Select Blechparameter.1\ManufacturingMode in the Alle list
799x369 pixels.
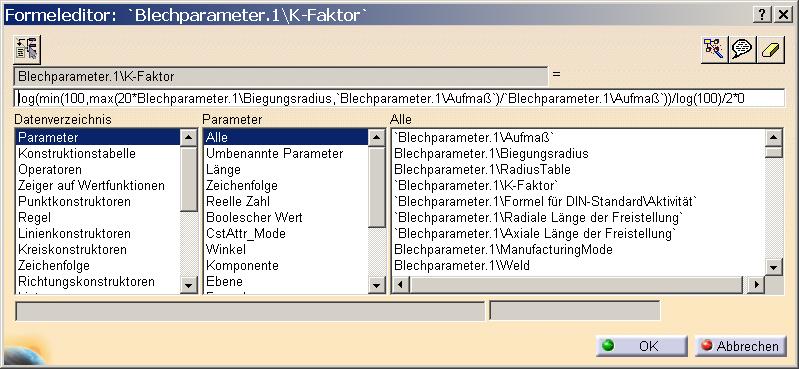[578, 250]
